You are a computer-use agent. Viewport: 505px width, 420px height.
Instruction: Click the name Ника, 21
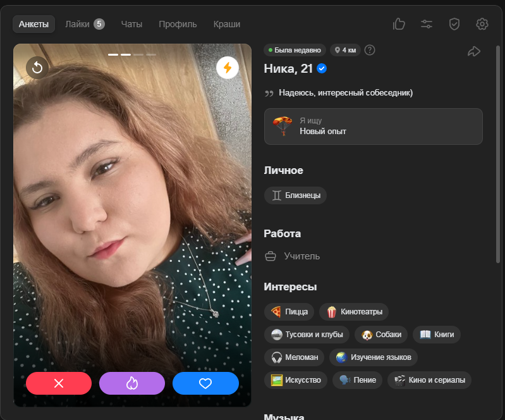coord(288,69)
